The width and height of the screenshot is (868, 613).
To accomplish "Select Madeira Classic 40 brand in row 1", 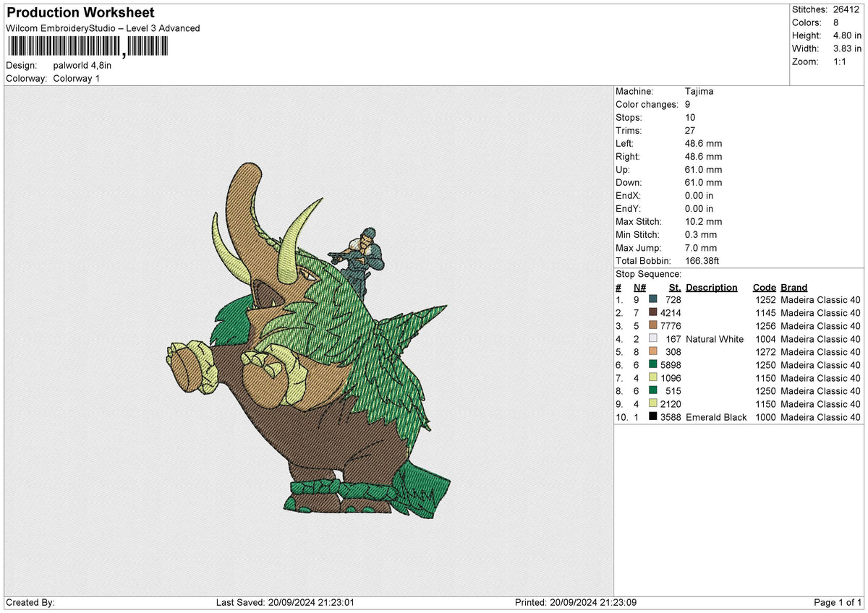I will (x=820, y=300).
